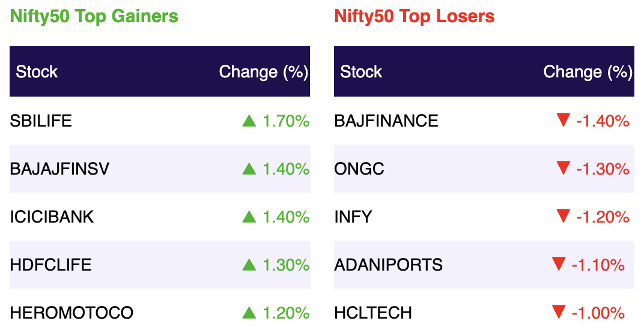
Task: Click the INFY -1.20% change value
Action: (603, 217)
